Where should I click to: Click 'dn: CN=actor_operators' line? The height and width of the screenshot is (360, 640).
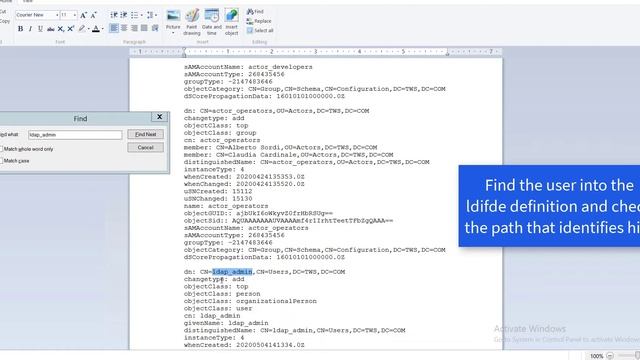276,111
